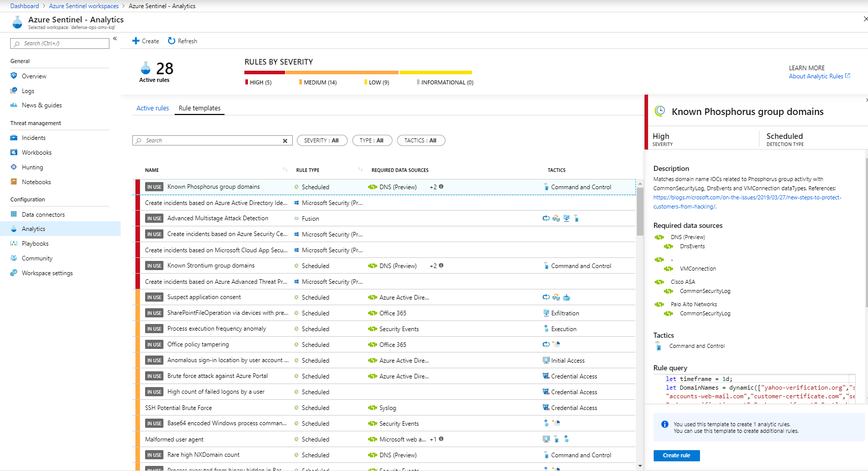The height and width of the screenshot is (471, 868).
Task: Select High count of failed logons by a user
Action: pyautogui.click(x=385, y=392)
